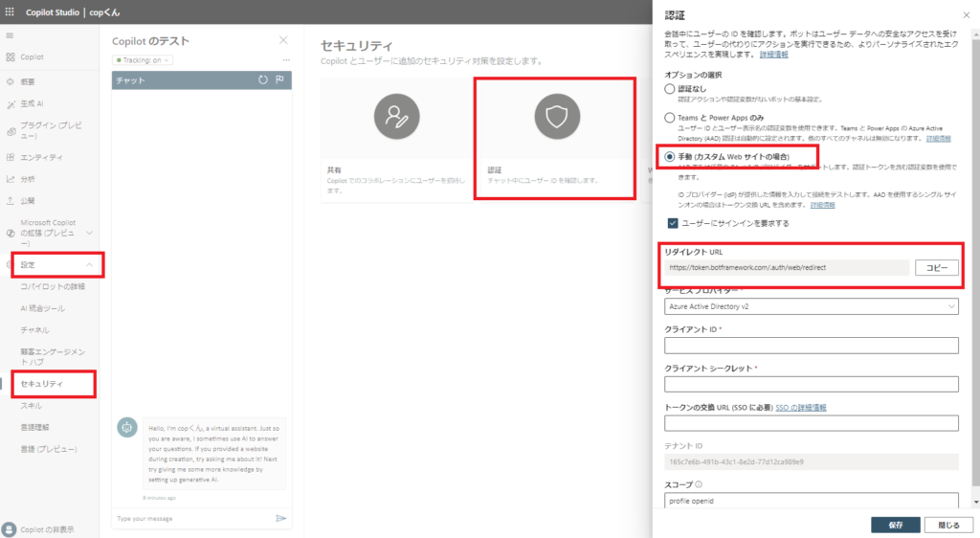Open 顧客エンゲージメント ハブ settings page
The width and height of the screenshot is (980, 538).
tap(53, 357)
